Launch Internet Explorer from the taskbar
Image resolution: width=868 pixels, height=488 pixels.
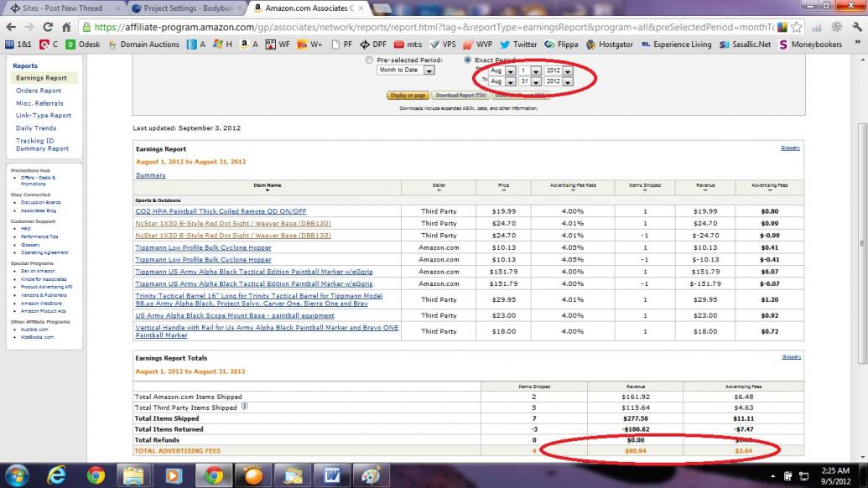pos(56,475)
